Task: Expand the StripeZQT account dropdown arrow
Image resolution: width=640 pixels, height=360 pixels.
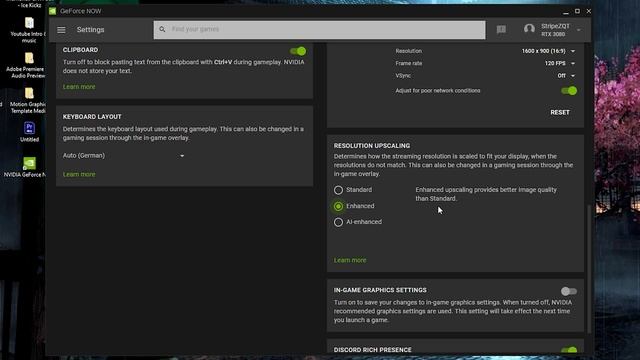Action: [x=579, y=30]
